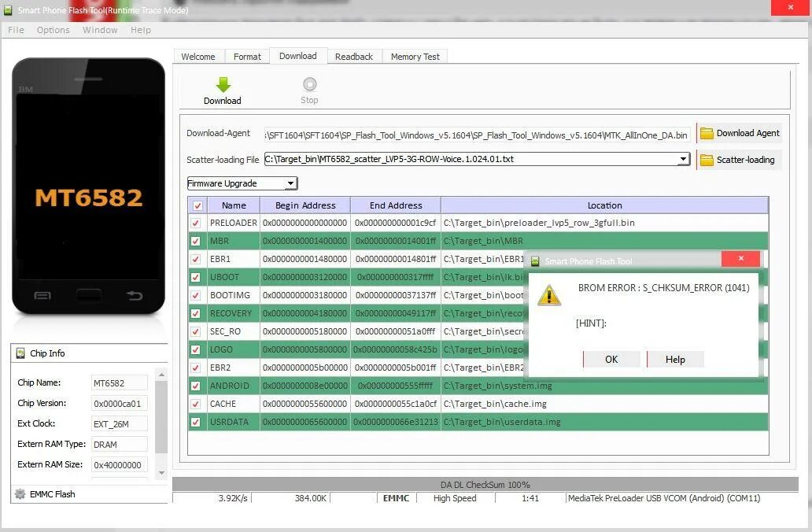Screen dimensions: 812x532
Task: Uncheck the USRDATA partition checkbox
Action: pos(195,423)
